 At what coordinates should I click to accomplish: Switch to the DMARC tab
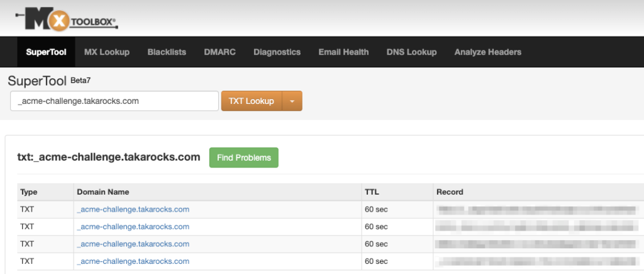[219, 52]
